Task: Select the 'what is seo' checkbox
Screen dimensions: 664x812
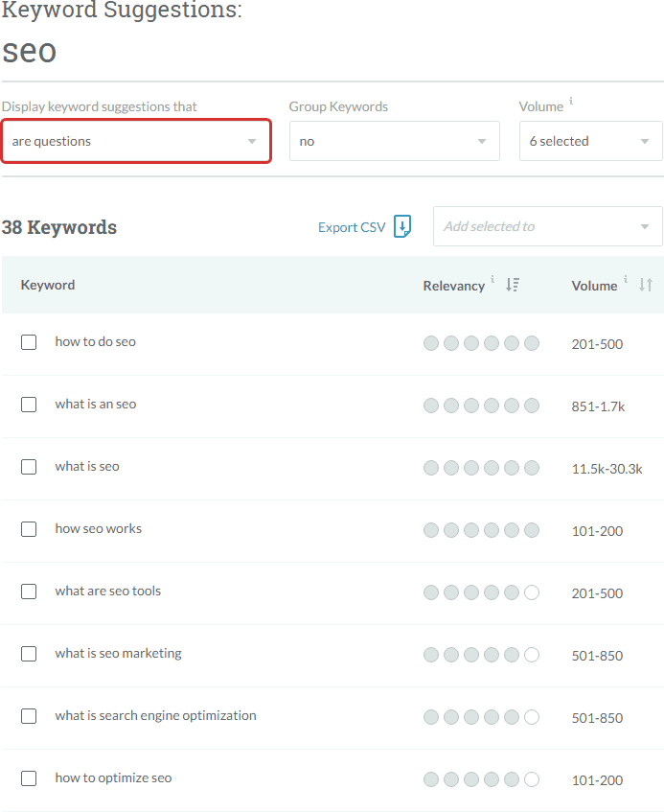Action: 29,467
